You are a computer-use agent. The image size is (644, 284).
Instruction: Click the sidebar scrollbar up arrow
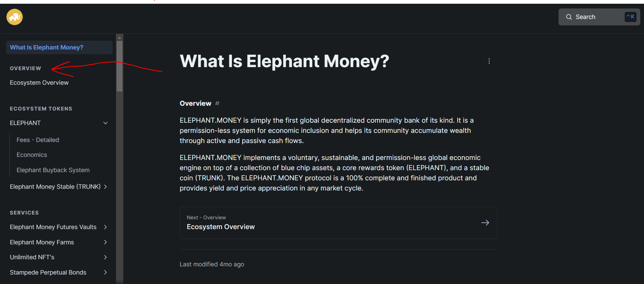(119, 38)
